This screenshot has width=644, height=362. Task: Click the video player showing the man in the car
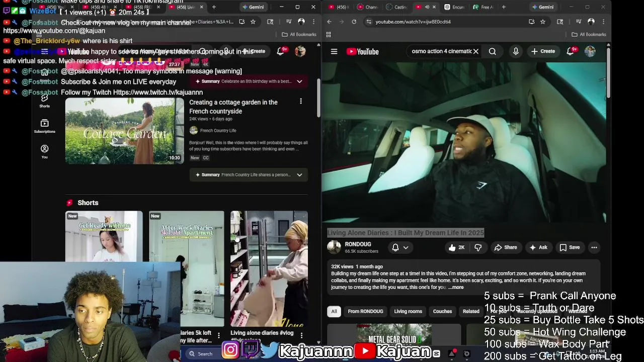point(464,142)
